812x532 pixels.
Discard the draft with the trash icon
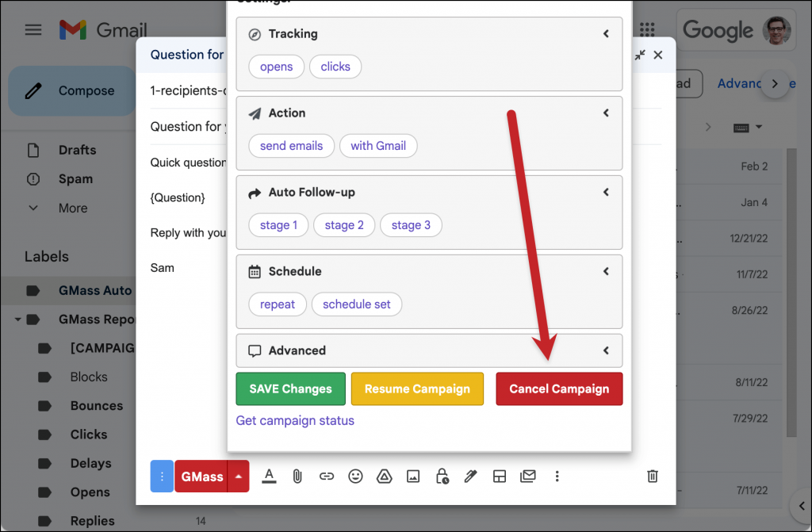coord(652,476)
